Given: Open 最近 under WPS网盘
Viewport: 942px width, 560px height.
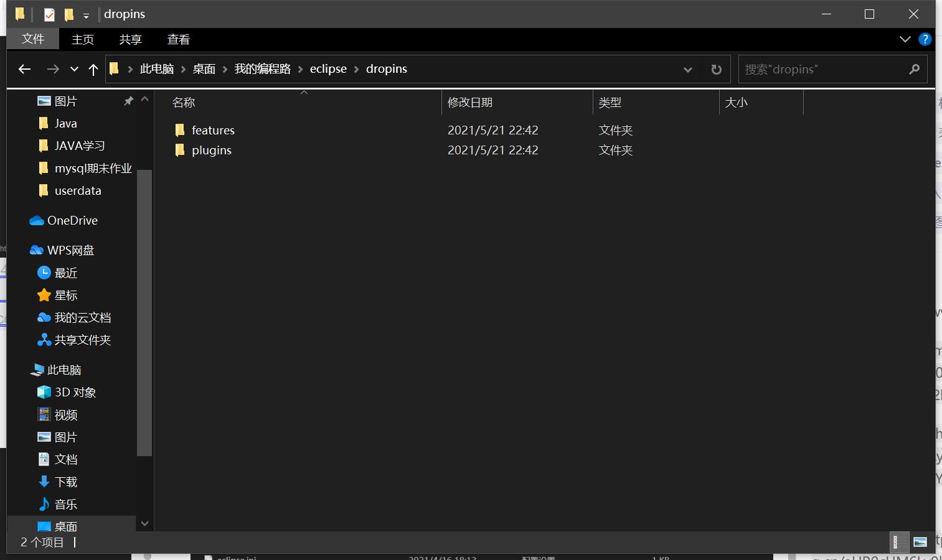Looking at the screenshot, I should pos(66,273).
